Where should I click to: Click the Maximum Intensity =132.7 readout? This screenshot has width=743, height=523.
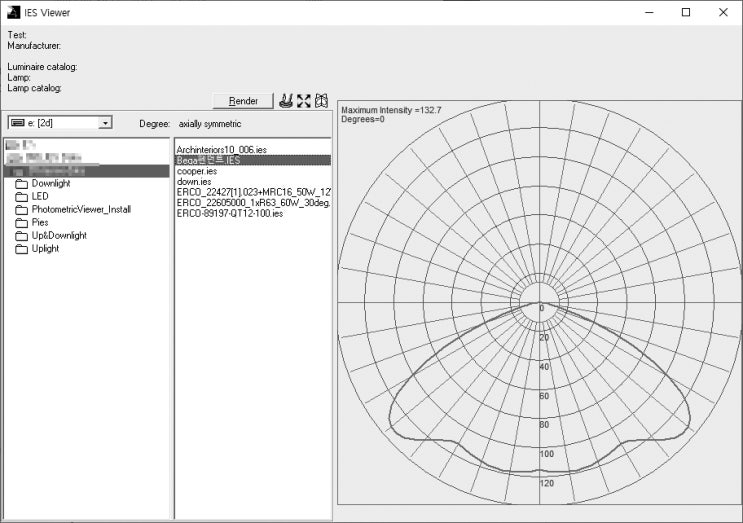click(x=391, y=110)
